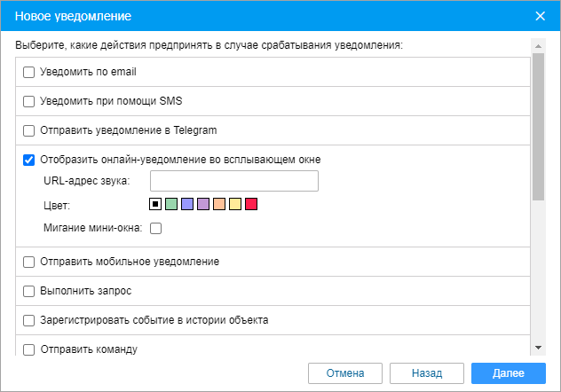
Task: Check the Выполнить запрос option
Action: click(x=28, y=291)
